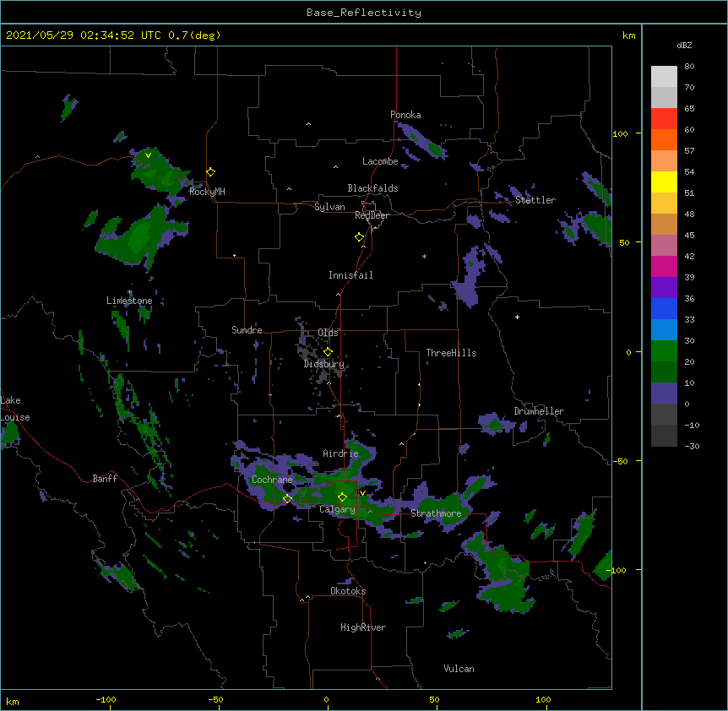Click the yellow diamond marker beside RockyMH
The height and width of the screenshot is (711, 728).
click(x=211, y=172)
